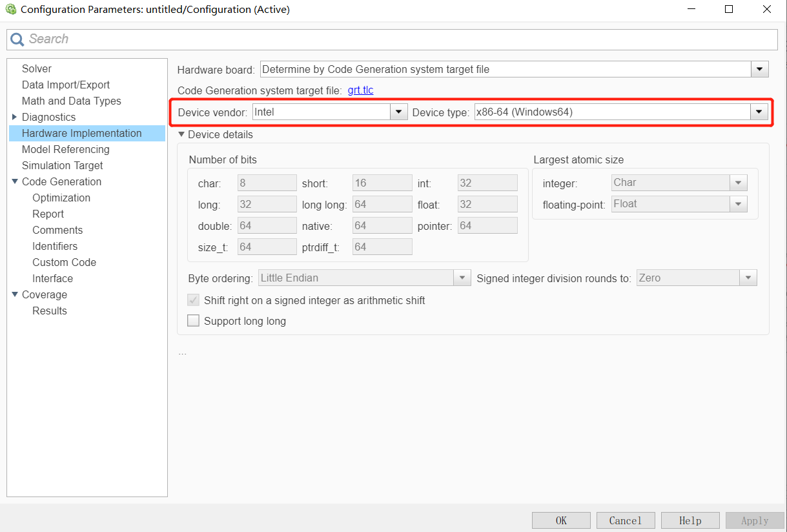Open the largest atomic floating-point dropdown

pyautogui.click(x=739, y=204)
